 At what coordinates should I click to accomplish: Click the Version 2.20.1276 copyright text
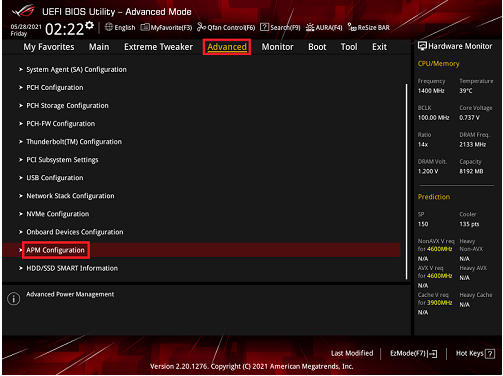click(x=251, y=366)
